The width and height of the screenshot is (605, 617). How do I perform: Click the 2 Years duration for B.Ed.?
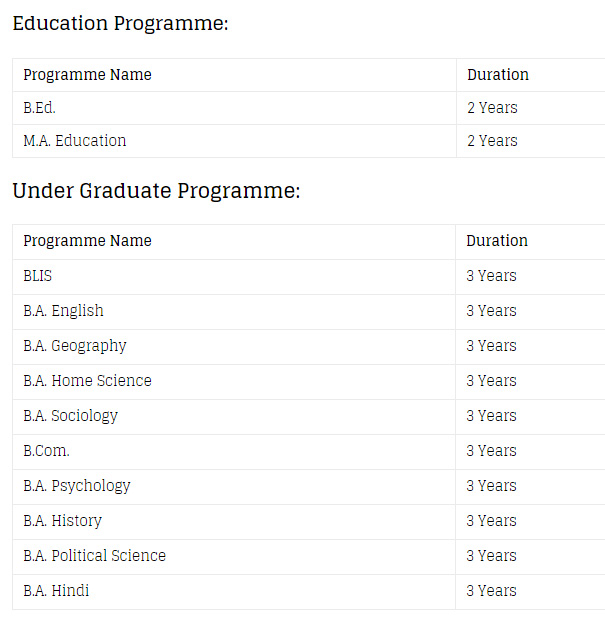pos(492,108)
